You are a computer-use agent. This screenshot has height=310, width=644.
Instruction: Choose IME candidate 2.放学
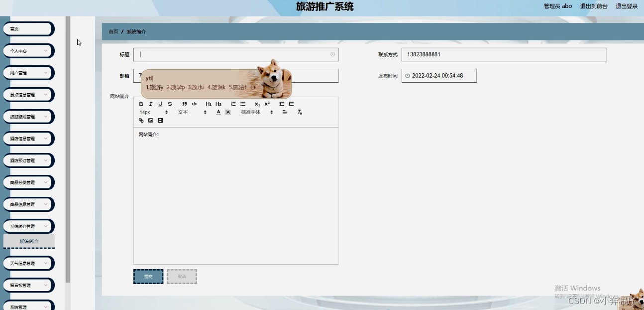pos(176,87)
